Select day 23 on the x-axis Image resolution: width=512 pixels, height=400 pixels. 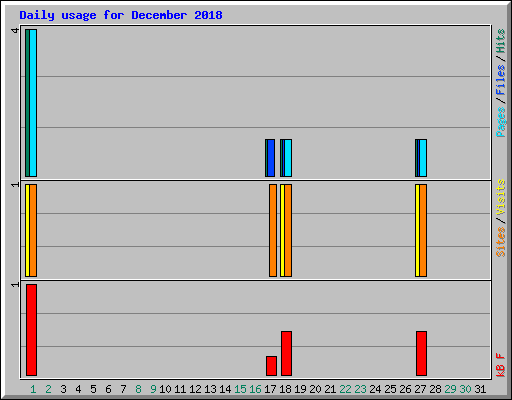360,389
